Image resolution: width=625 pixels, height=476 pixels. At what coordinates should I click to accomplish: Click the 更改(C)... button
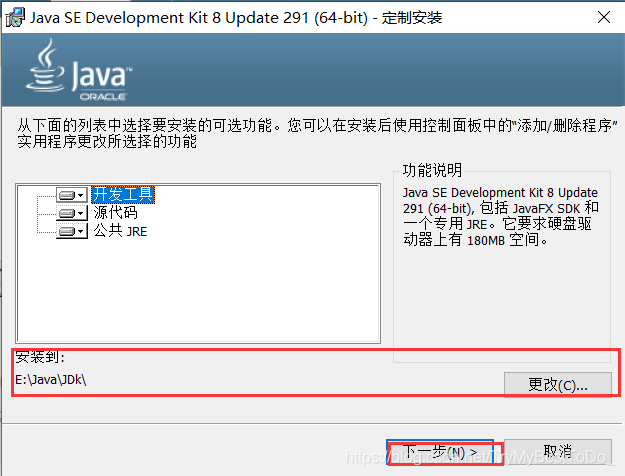point(558,385)
